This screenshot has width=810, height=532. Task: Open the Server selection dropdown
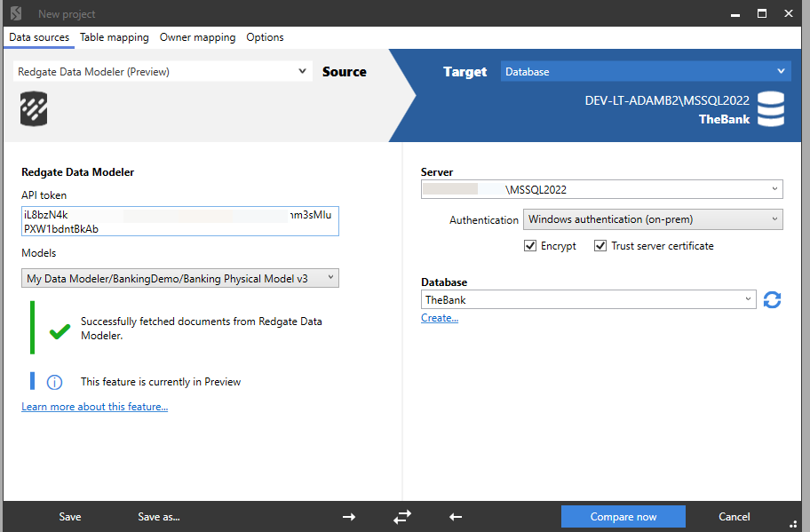[x=774, y=188]
